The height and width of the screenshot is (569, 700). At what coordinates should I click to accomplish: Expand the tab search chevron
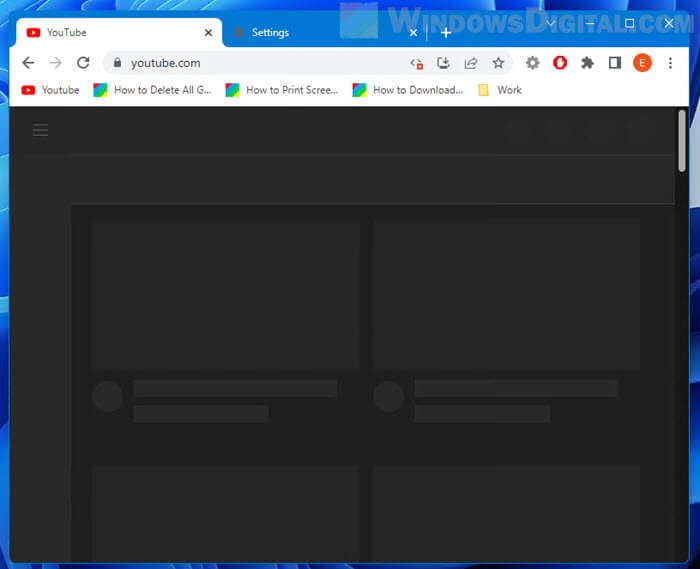tap(550, 23)
